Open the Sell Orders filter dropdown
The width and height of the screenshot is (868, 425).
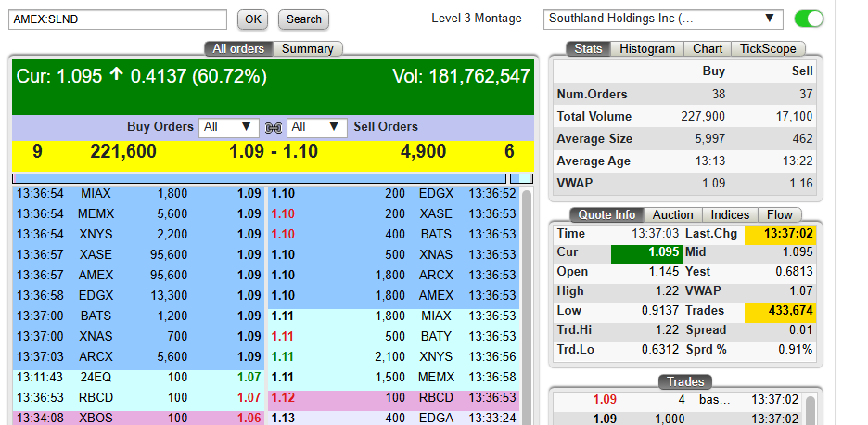click(x=317, y=127)
